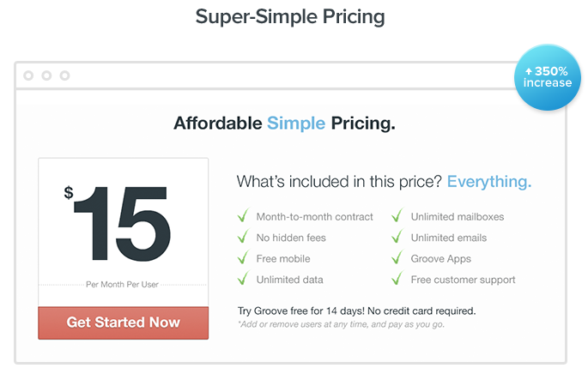Click checkmark beside No hidden fees

244,236
